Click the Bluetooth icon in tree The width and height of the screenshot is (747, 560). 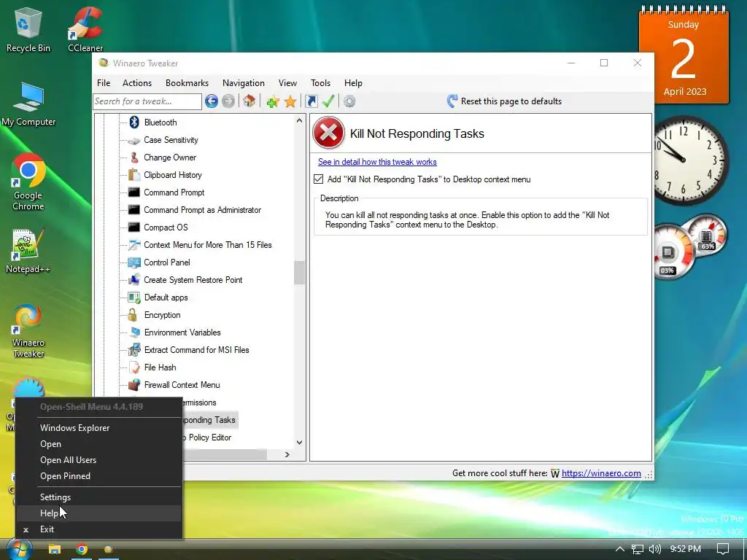pyautogui.click(x=134, y=122)
